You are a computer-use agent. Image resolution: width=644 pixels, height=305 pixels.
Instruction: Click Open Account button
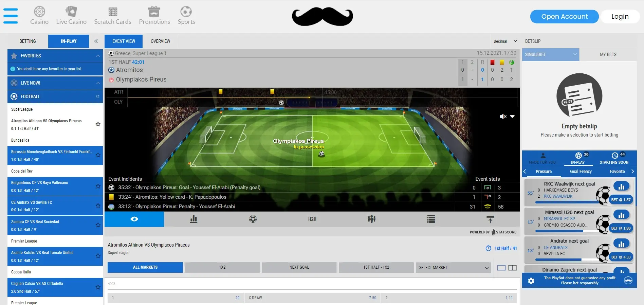pyautogui.click(x=564, y=16)
